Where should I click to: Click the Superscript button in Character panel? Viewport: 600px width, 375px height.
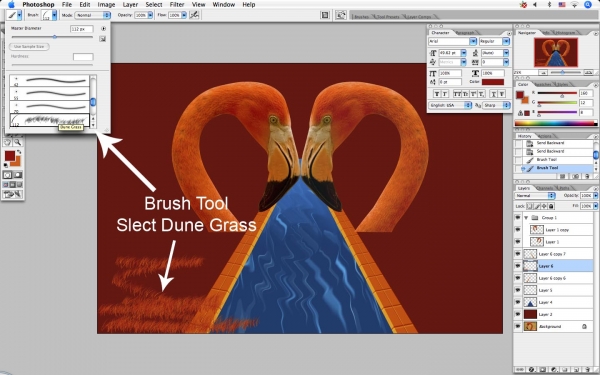pyautogui.click(x=473, y=93)
